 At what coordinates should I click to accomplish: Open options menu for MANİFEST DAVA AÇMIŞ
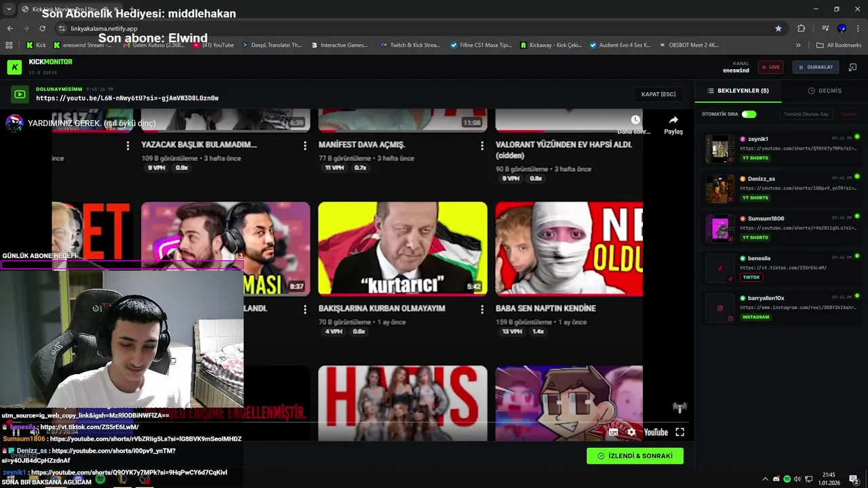tap(482, 146)
